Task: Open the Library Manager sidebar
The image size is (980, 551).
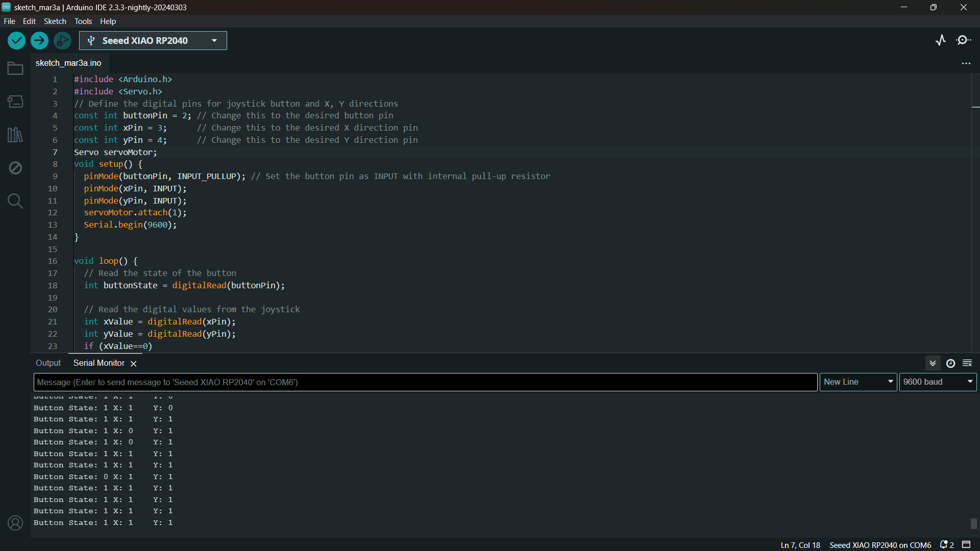Action: [x=15, y=135]
